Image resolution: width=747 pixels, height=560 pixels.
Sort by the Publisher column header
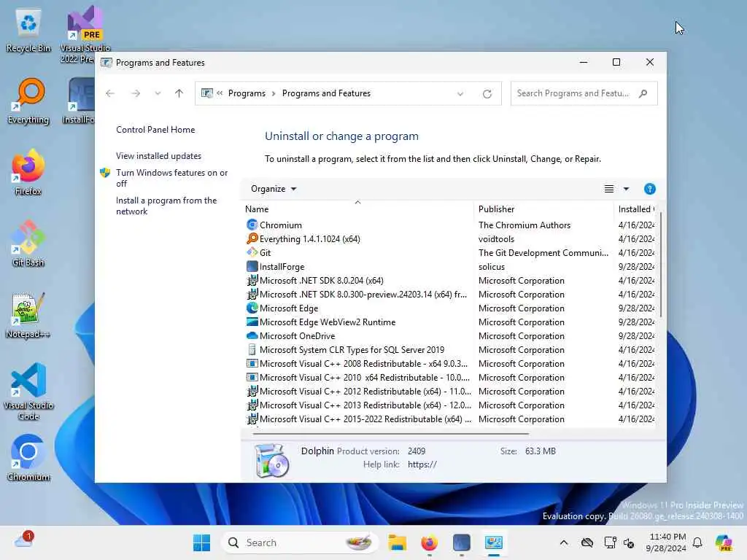[544, 209]
